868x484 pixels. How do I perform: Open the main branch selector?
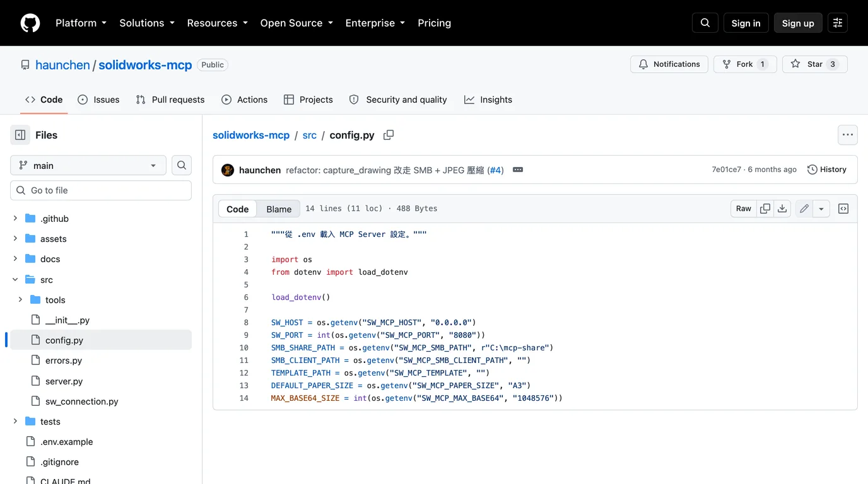pyautogui.click(x=88, y=165)
